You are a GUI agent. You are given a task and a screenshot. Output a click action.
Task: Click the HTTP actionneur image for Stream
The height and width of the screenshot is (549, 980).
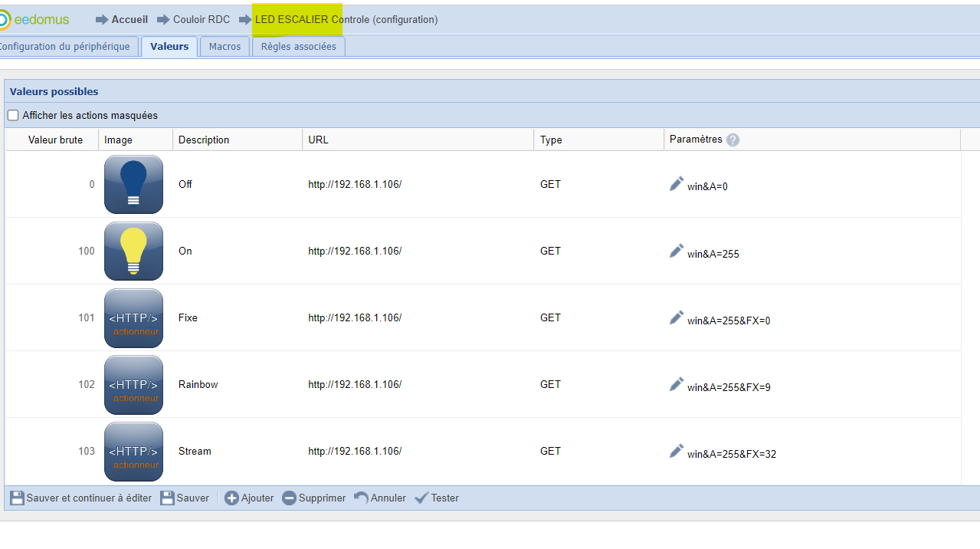pyautogui.click(x=133, y=451)
